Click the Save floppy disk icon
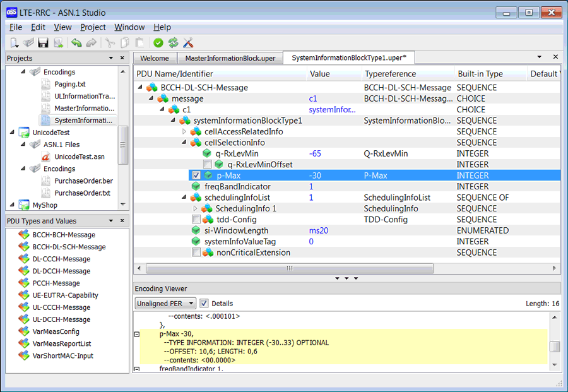The height and width of the screenshot is (392, 568). pos(43,43)
